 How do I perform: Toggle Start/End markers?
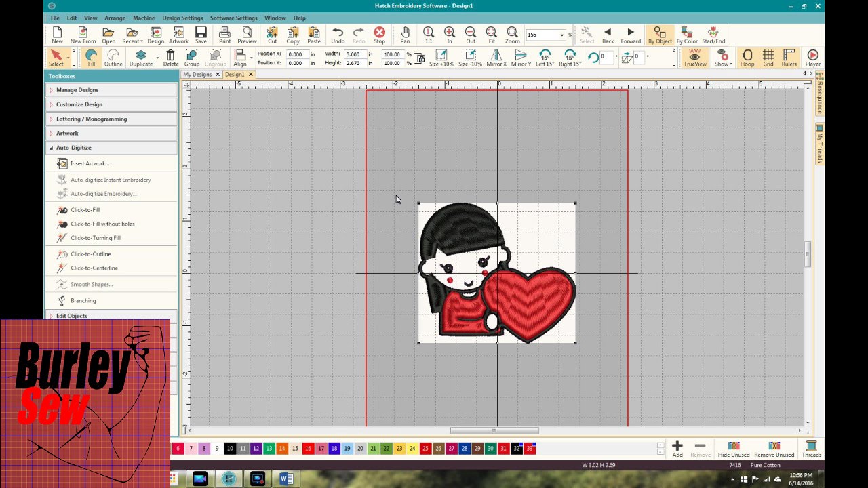tap(713, 35)
